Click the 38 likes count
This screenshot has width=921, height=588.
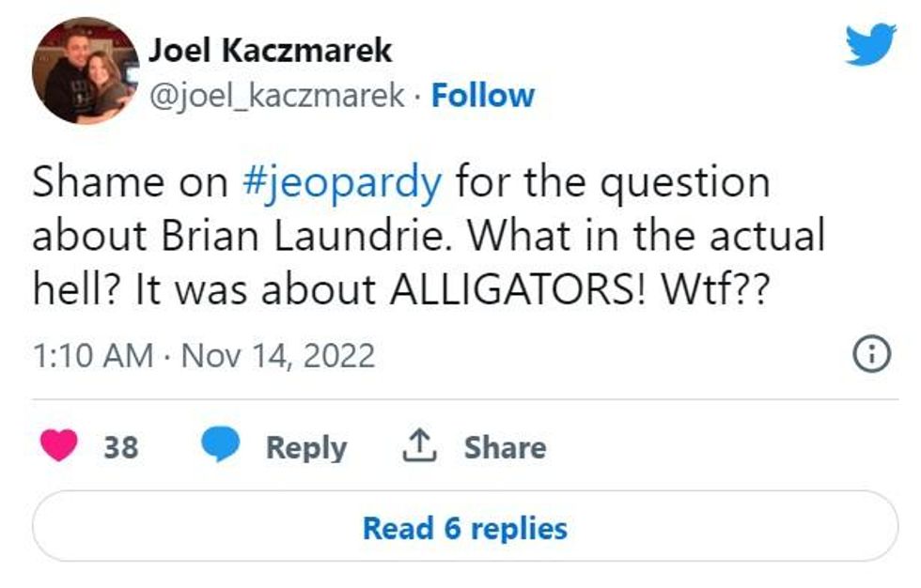120,447
